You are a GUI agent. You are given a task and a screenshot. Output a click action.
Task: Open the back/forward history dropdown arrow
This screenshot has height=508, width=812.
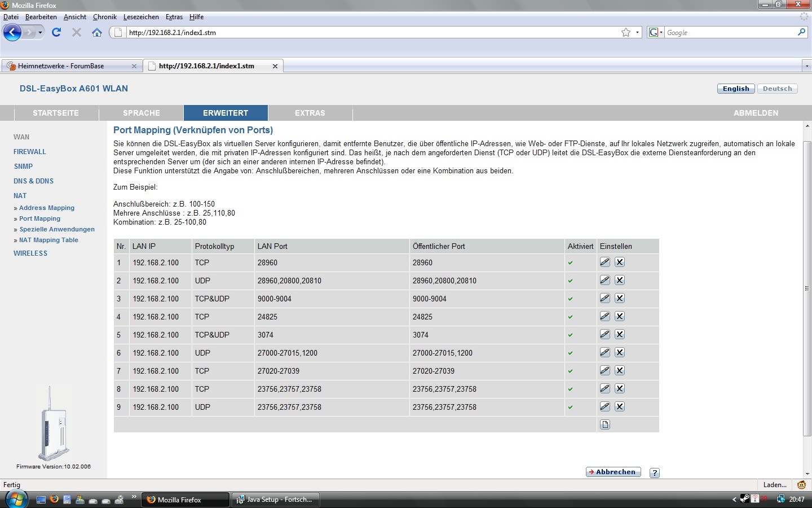[x=40, y=33]
